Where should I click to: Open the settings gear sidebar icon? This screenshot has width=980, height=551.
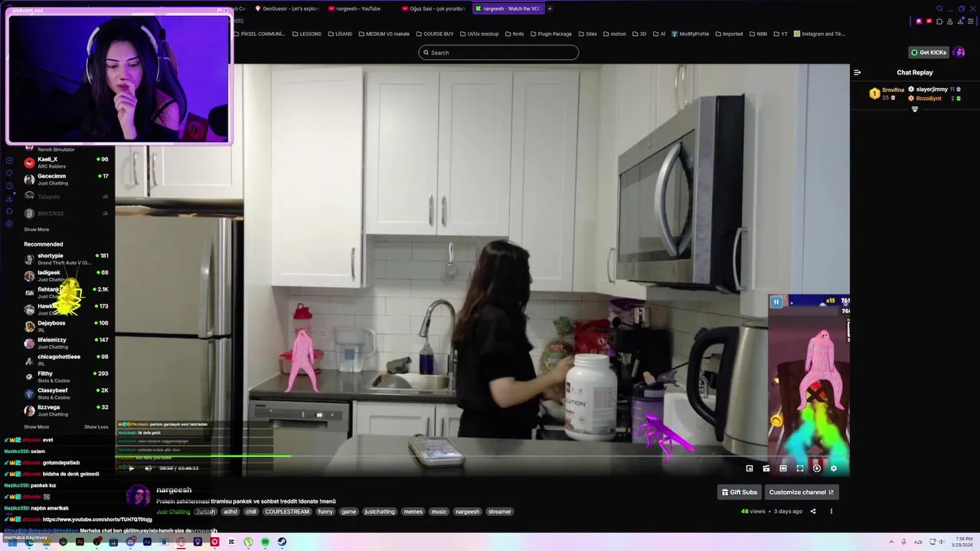pyautogui.click(x=9, y=223)
